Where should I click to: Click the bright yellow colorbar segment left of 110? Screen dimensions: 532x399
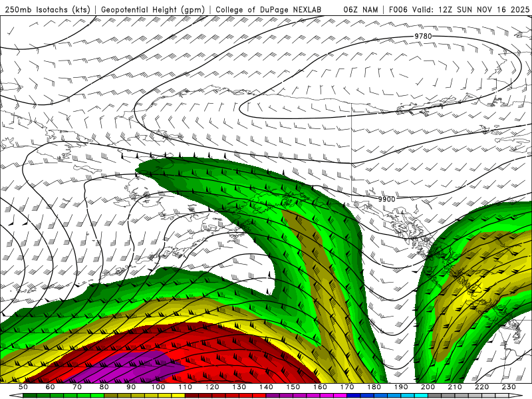178,396
